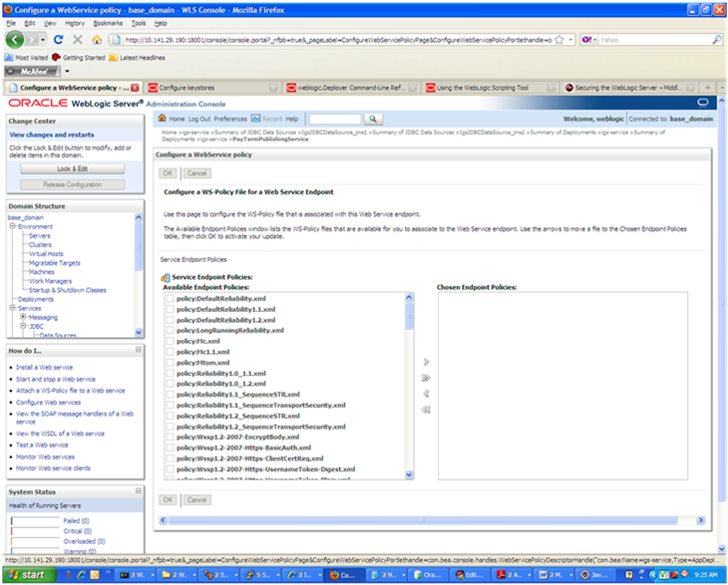Open View changes and restarts link

[52, 135]
